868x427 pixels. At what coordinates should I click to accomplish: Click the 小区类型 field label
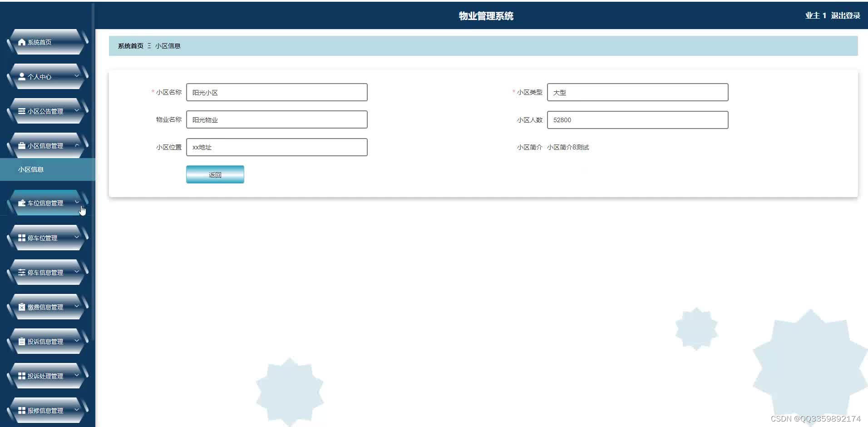click(x=530, y=92)
